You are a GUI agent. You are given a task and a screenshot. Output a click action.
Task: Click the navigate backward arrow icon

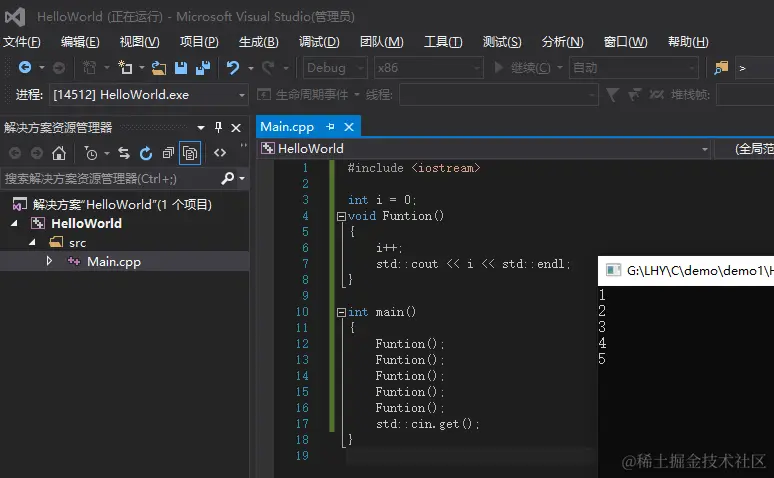25,67
